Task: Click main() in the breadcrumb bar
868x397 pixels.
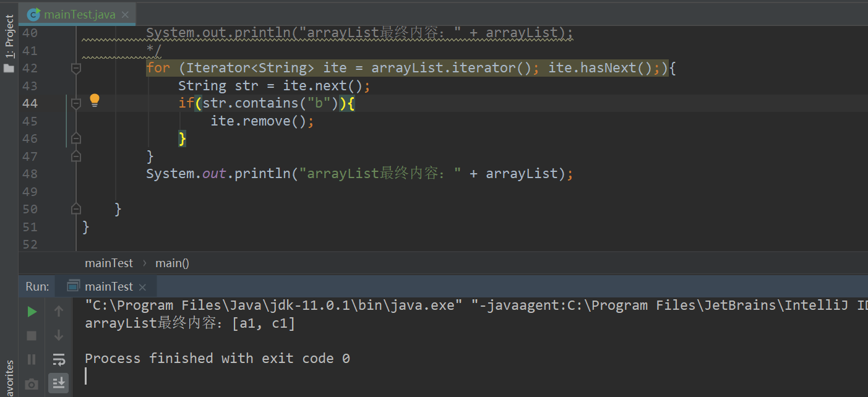Action: click(172, 263)
